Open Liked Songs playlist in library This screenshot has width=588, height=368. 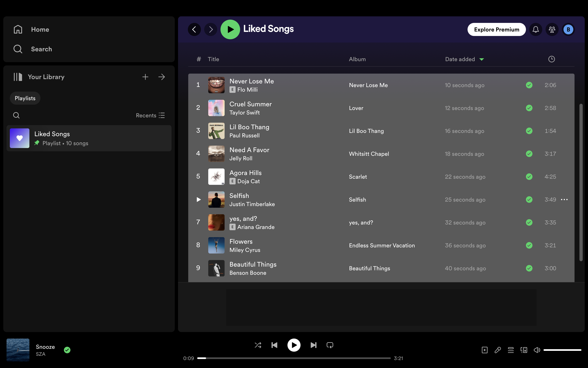tap(89, 138)
